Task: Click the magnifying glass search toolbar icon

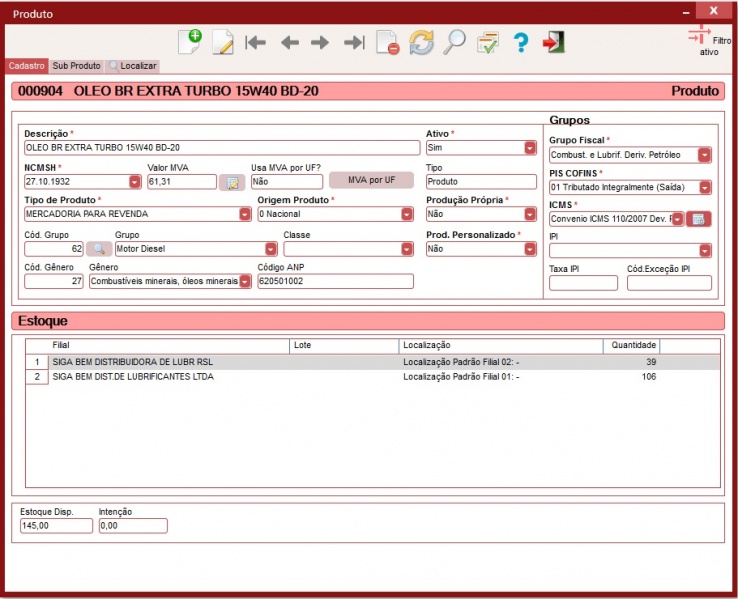Action: (454, 42)
